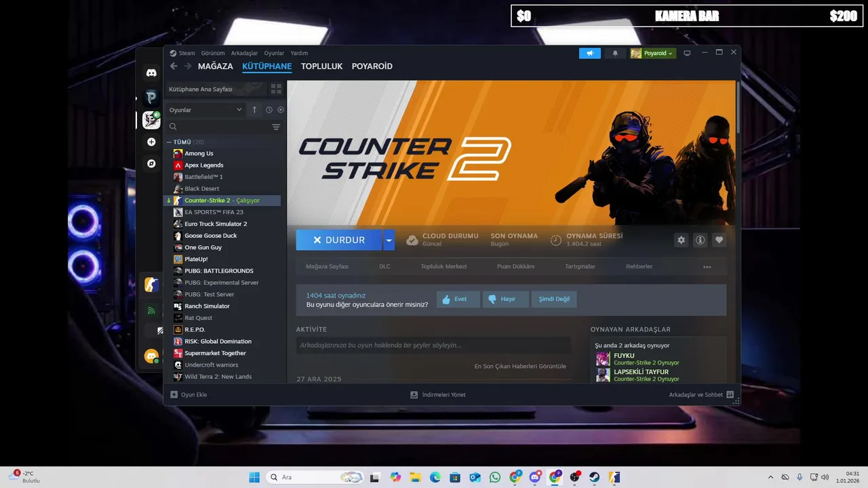868x488 pixels.
Task: Dismiss with Şimdi Değil button
Action: tap(554, 299)
